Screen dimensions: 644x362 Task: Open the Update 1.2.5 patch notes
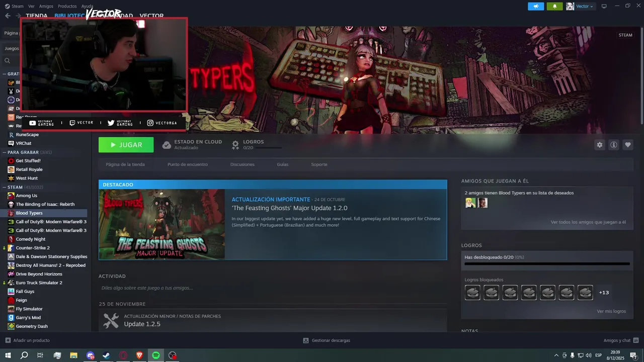click(142, 324)
